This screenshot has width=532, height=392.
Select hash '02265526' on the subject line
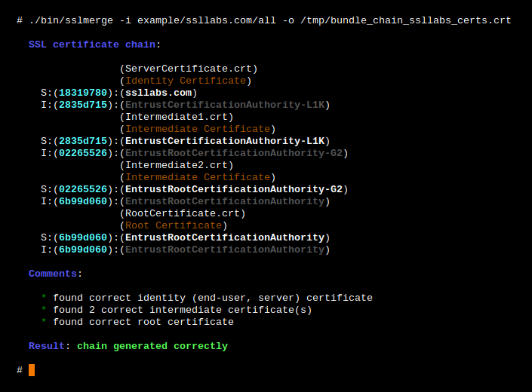tap(83, 189)
